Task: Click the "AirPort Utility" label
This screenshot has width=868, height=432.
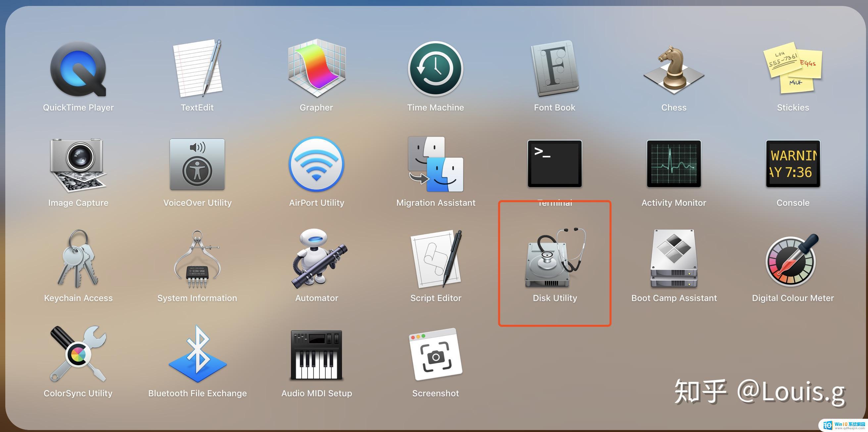Action: pos(316,203)
